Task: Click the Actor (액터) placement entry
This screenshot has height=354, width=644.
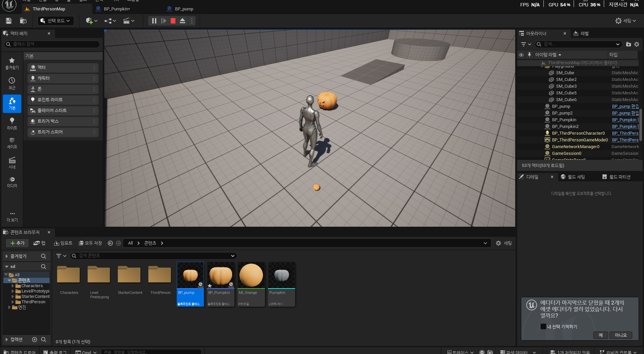Action: [63, 68]
